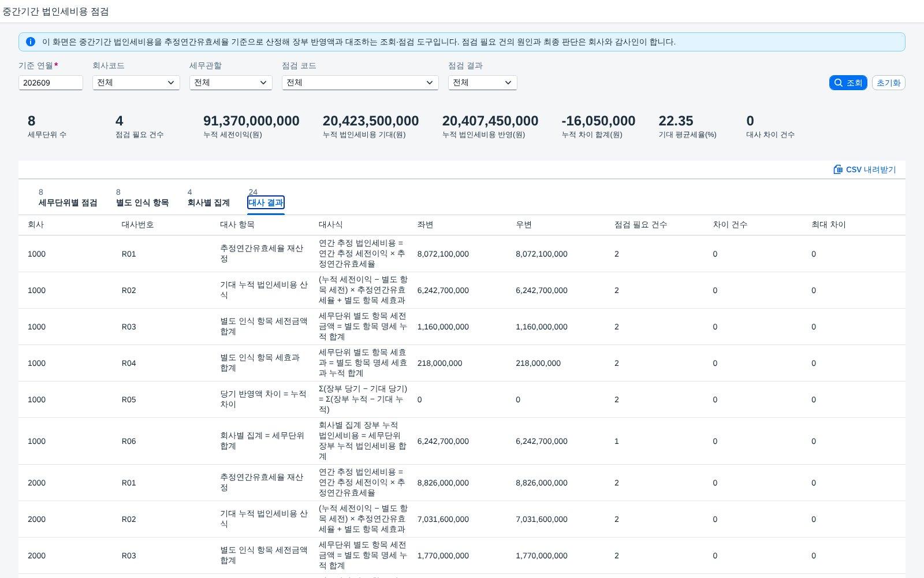Click R04 in company 1000's rows
Image resolution: width=924 pixels, height=578 pixels.
(x=129, y=363)
